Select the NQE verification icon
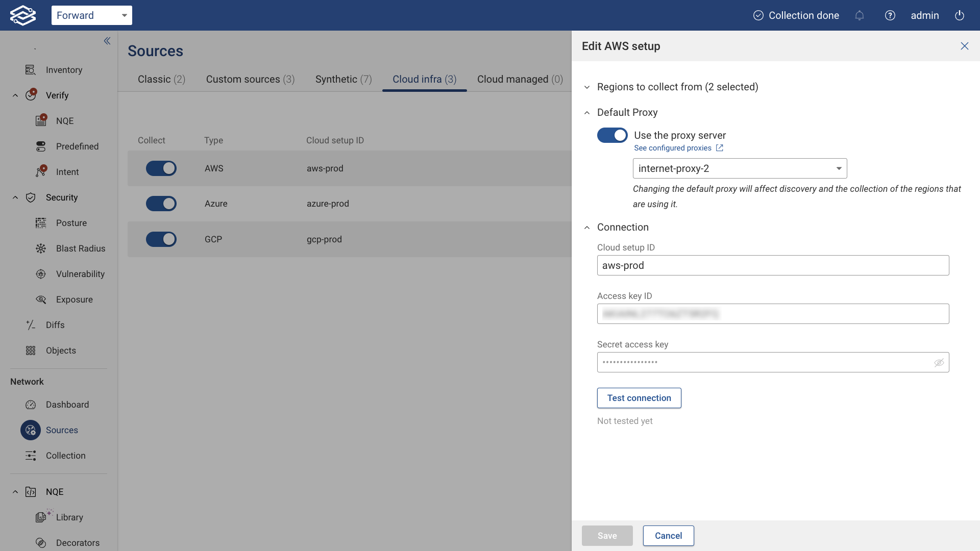Screen dimensions: 980x551 41,120
